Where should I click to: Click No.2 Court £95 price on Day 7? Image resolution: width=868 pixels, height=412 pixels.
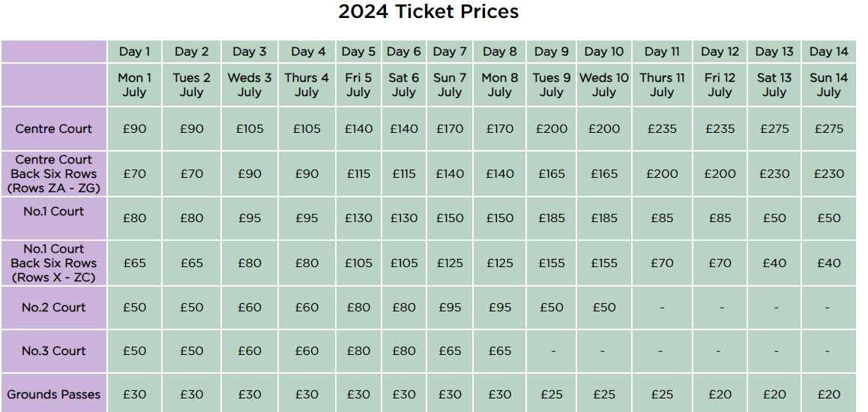coord(450,307)
